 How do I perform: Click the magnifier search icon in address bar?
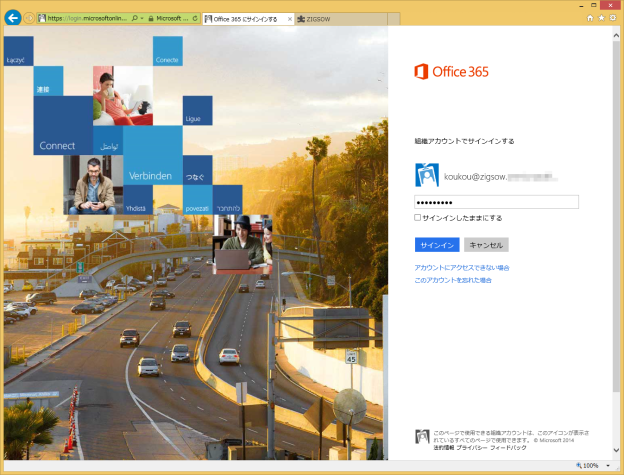coord(135,18)
